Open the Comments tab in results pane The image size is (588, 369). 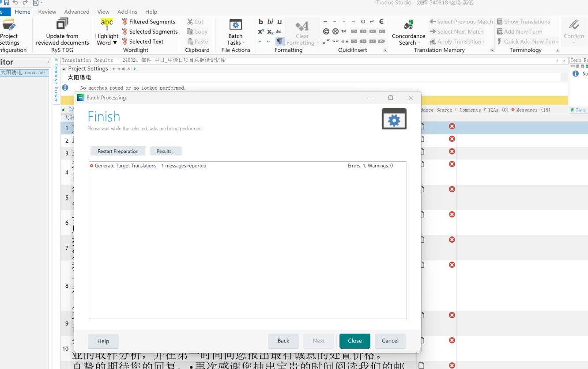point(467,110)
